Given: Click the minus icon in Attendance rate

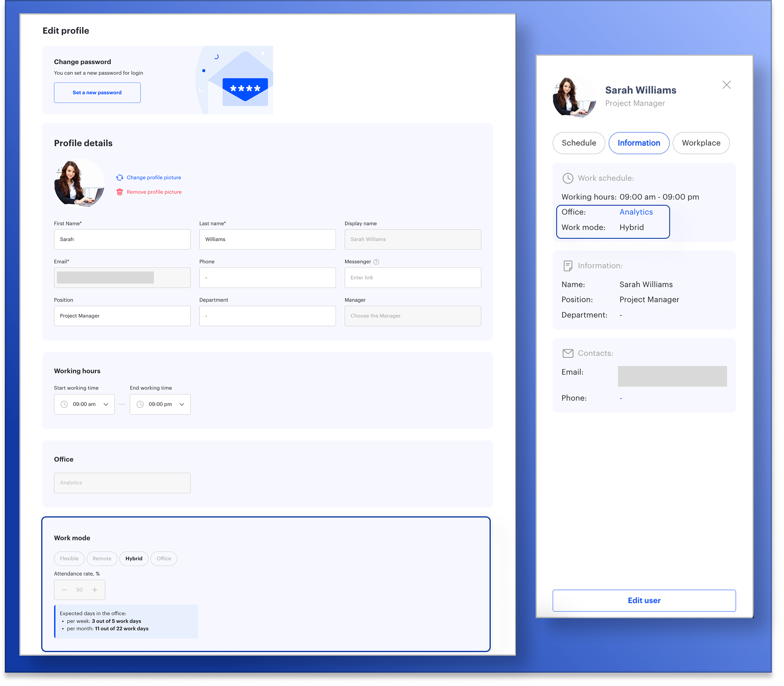Looking at the screenshot, I should click(x=64, y=590).
